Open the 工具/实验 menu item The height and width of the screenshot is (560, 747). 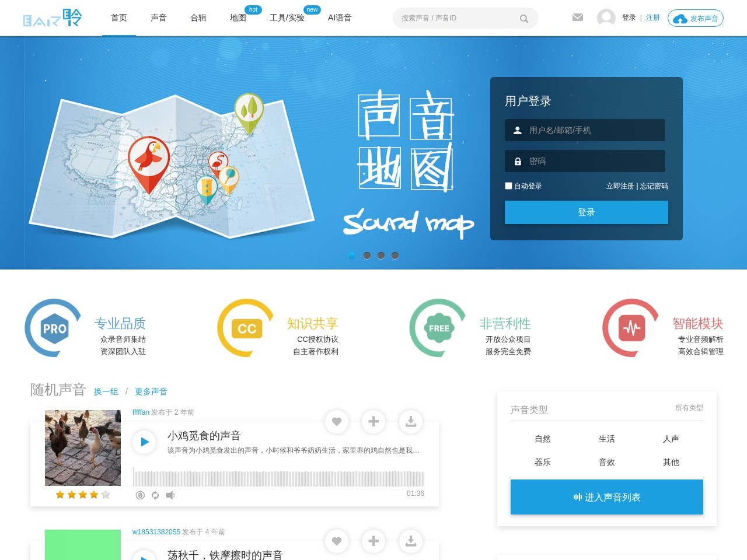tap(287, 18)
